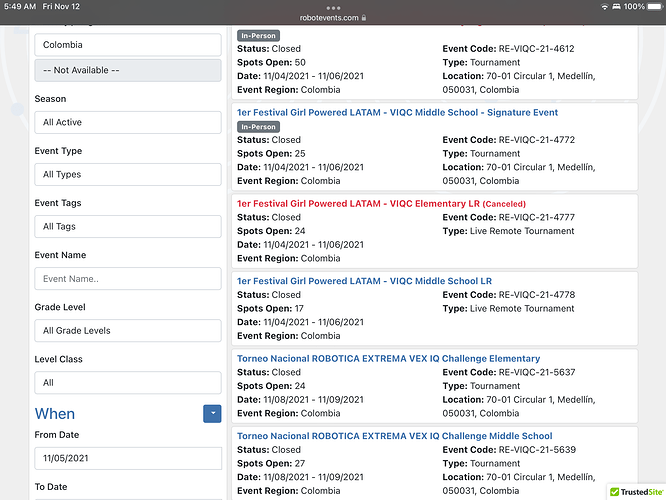Tap the battery indicator icon
666x500 pixels.
(655, 6)
